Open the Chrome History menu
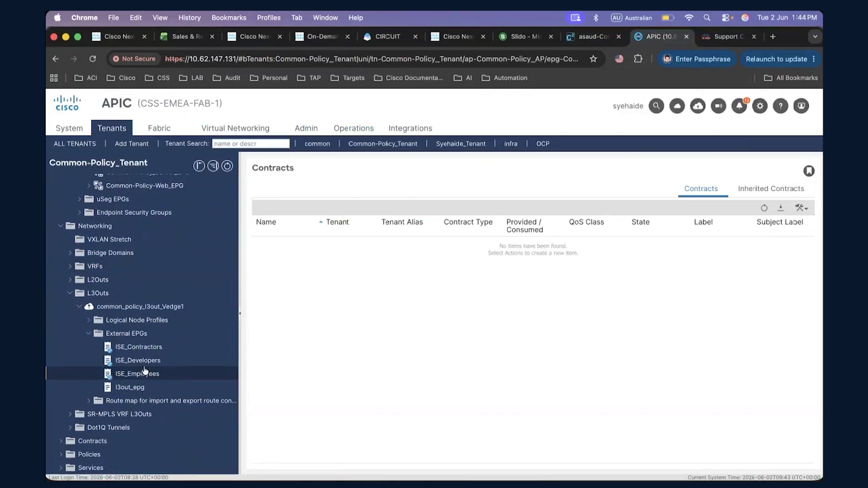Viewport: 868px width, 488px height. tap(189, 18)
